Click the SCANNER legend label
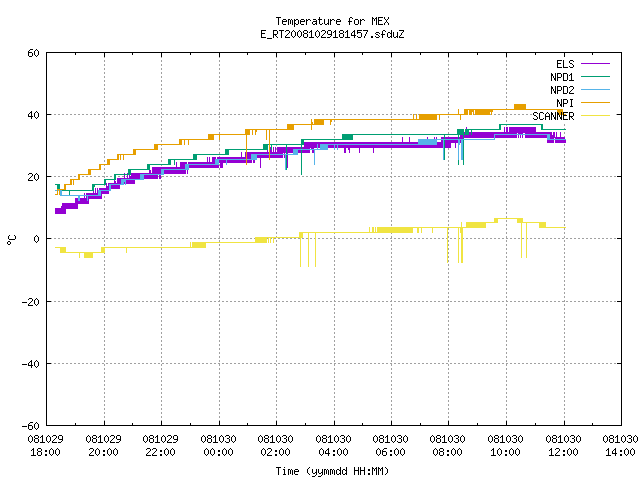Viewport: 640px width, 480px height. pyautogui.click(x=553, y=116)
